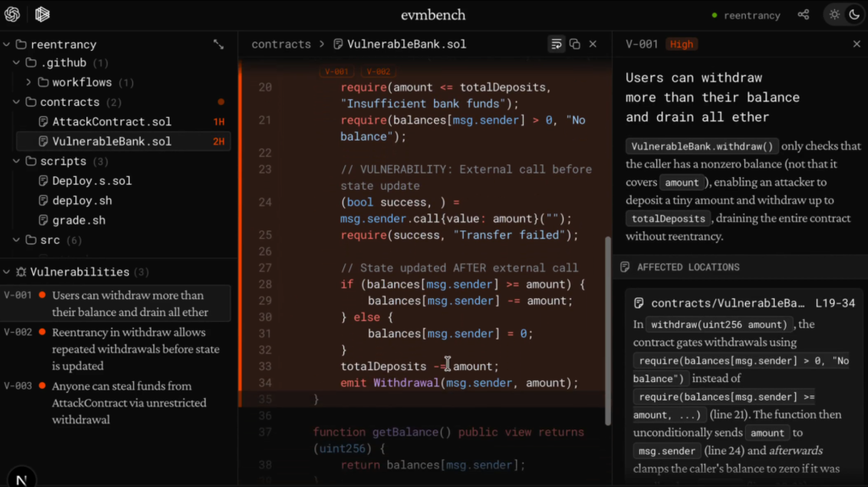The height and width of the screenshot is (487, 868).
Task: Click the High severity badge
Action: [x=682, y=44]
